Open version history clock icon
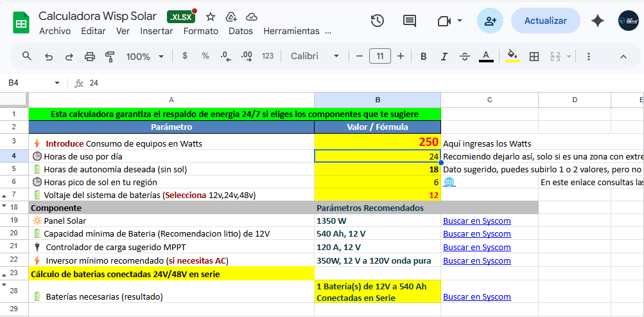This screenshot has height=317, width=644. (x=378, y=21)
